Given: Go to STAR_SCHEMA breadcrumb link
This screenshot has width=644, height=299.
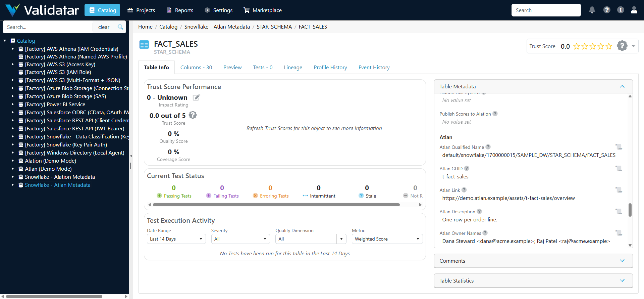Looking at the screenshot, I should pos(274,27).
